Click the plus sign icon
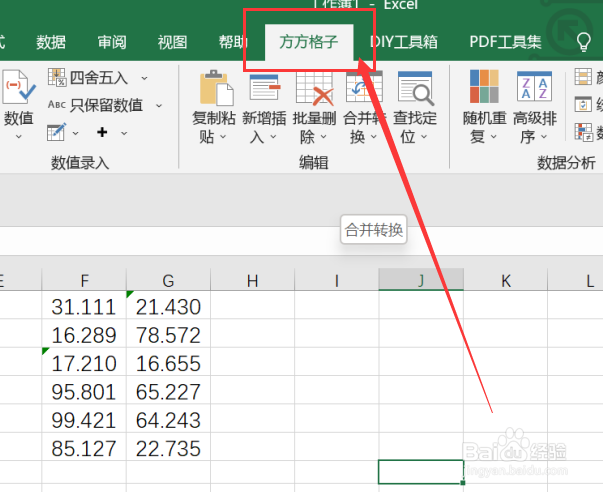This screenshot has width=603, height=492. click(x=102, y=132)
